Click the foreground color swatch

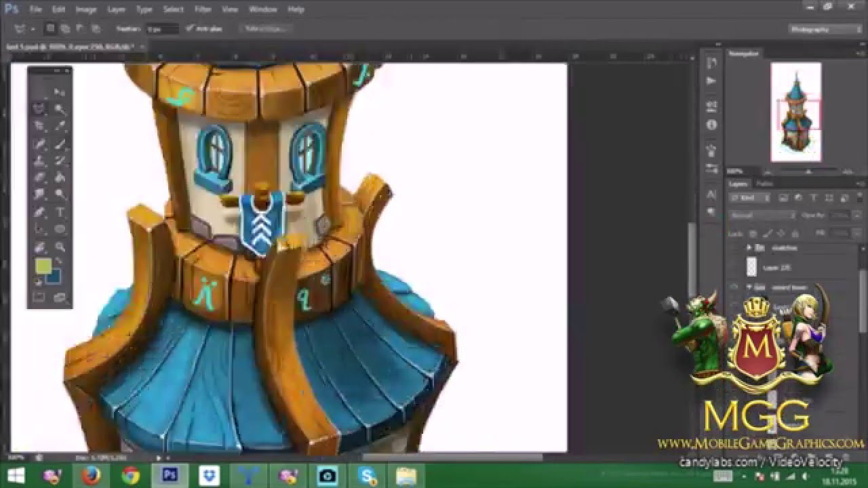coord(43,267)
